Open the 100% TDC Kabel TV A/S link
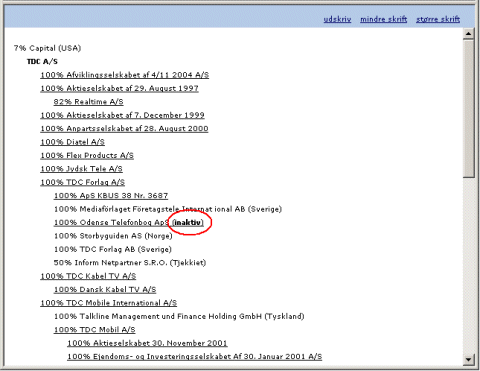480x371 pixels. [x=88, y=276]
